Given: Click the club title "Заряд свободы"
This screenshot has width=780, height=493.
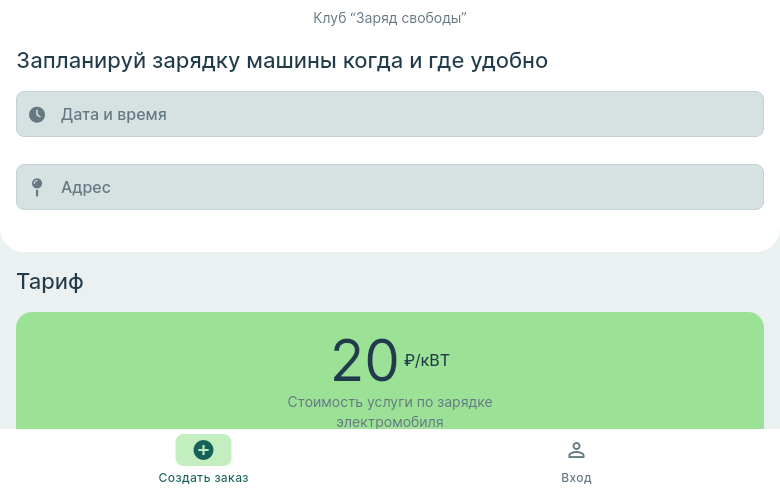Looking at the screenshot, I should [390, 18].
